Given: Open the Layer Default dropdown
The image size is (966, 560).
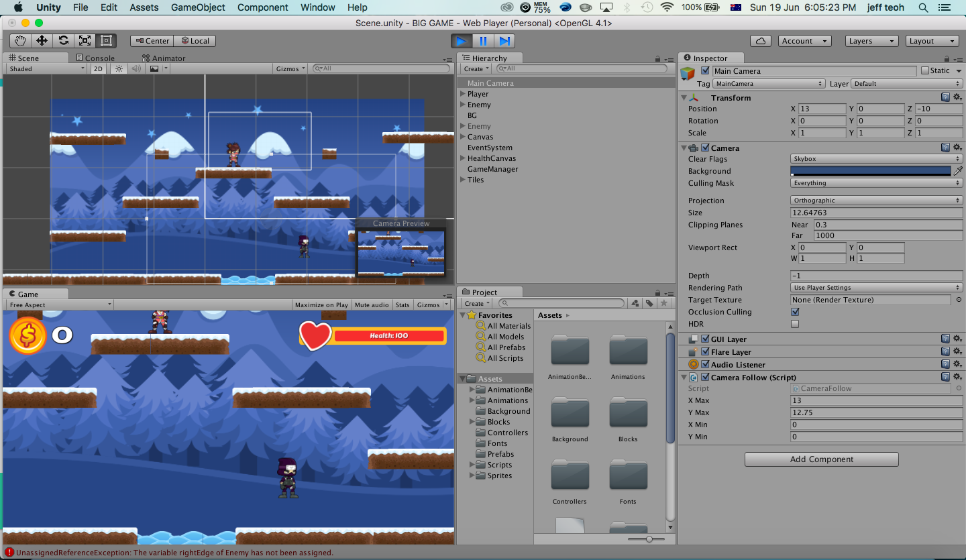Looking at the screenshot, I should tap(907, 84).
